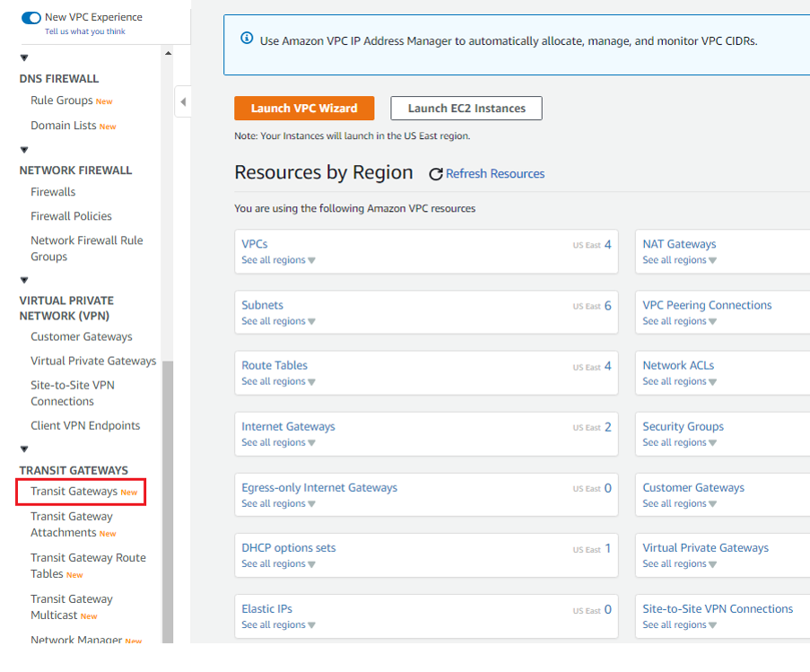Click the Refresh Resources circular arrow icon
The height and width of the screenshot is (672, 810).
[x=435, y=174]
